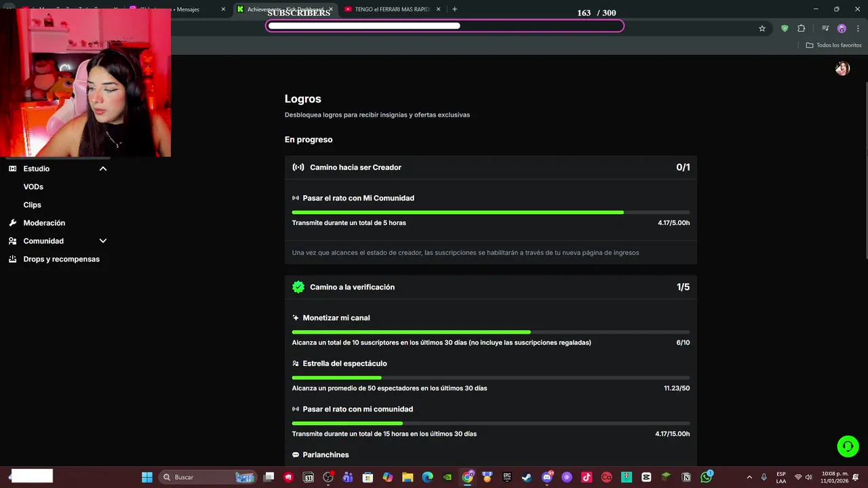Click the Camino hacia ser Creador broadcast icon

(x=298, y=167)
